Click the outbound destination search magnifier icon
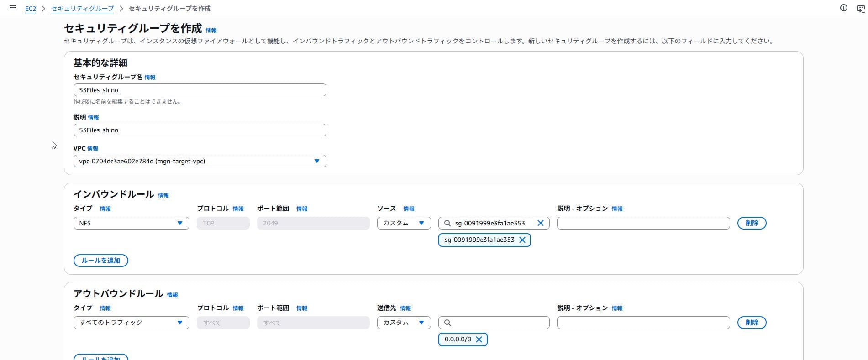 [447, 323]
